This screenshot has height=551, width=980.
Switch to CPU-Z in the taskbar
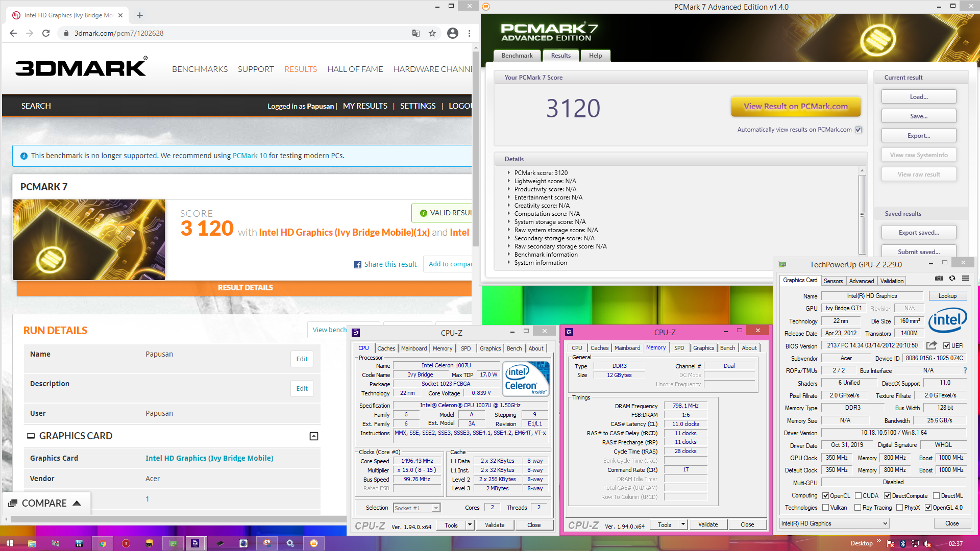tap(195, 543)
